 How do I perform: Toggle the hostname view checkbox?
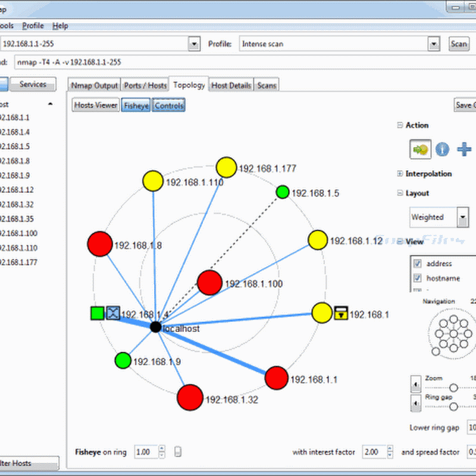click(x=418, y=278)
